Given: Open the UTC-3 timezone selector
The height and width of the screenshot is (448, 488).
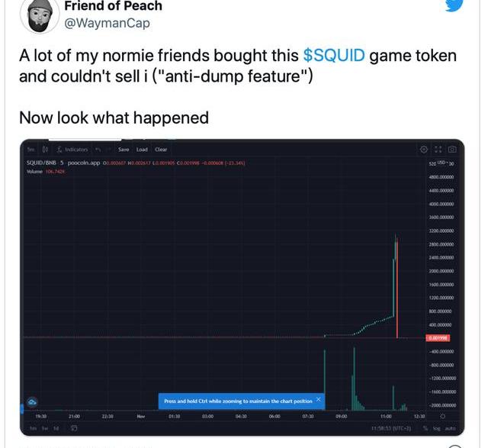Looking at the screenshot, I should [396, 428].
